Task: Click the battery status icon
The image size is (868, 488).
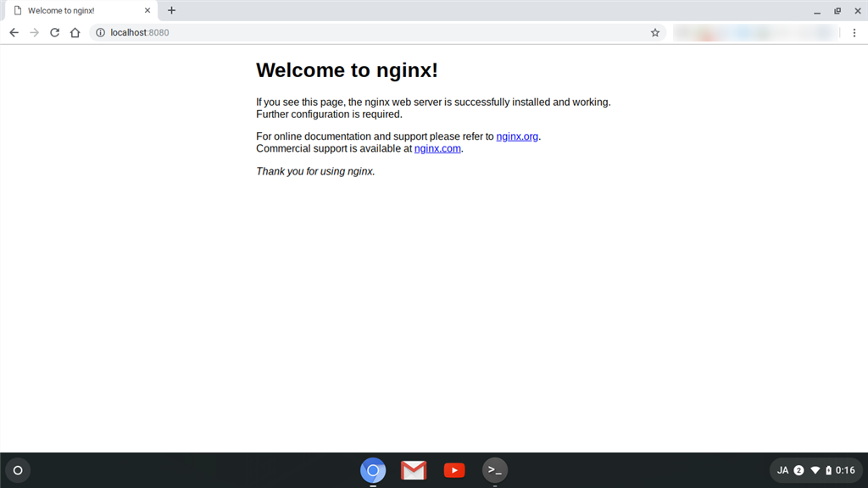Action: click(x=829, y=470)
